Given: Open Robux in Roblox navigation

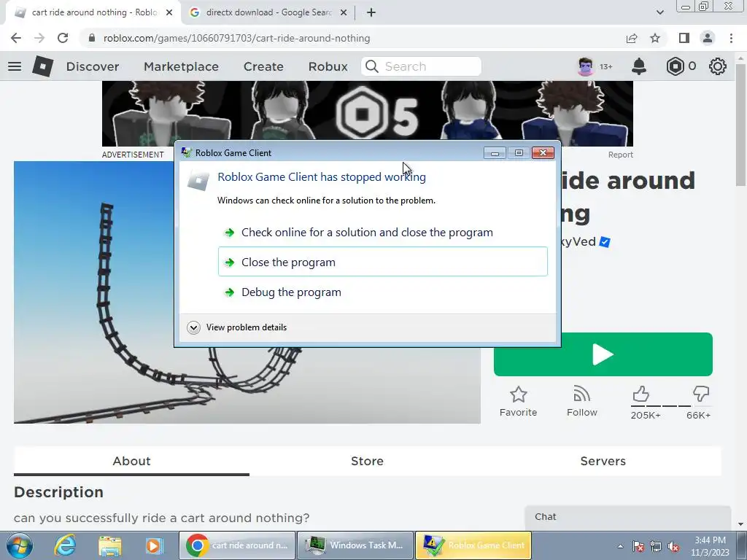Looking at the screenshot, I should [x=328, y=66].
